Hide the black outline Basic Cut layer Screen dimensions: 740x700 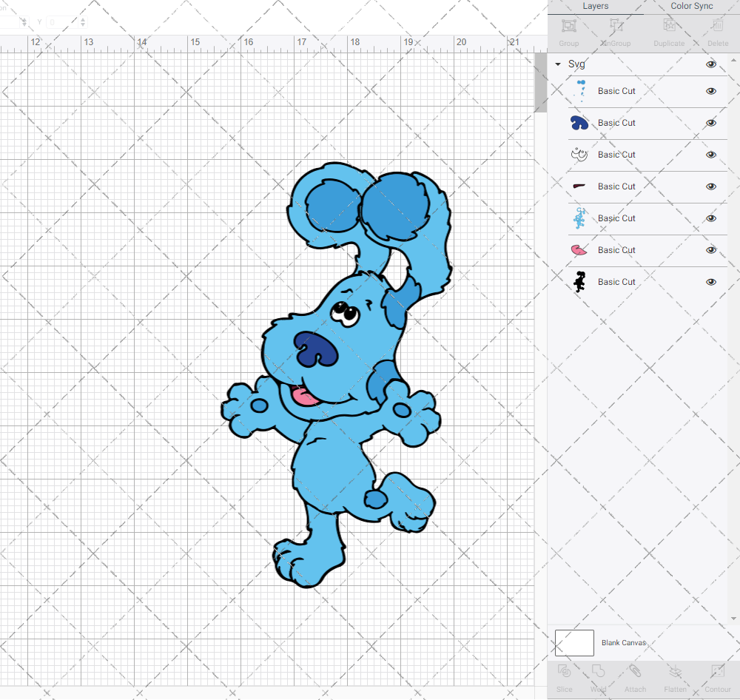[711, 282]
